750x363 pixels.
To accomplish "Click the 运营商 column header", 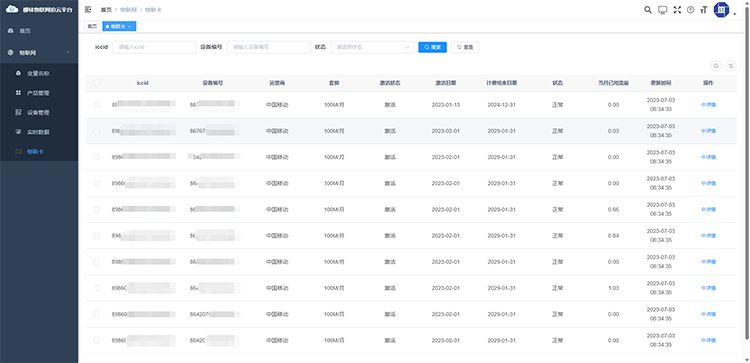I will click(x=277, y=83).
